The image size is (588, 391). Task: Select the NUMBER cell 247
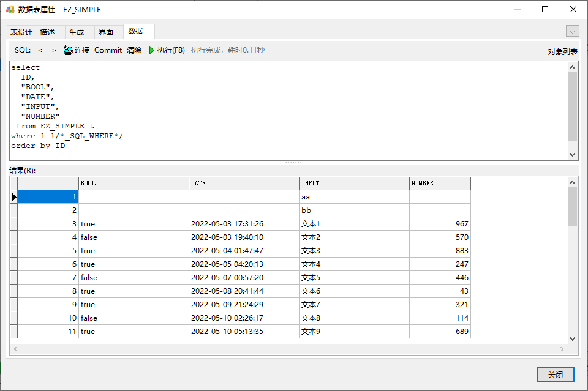click(x=440, y=264)
